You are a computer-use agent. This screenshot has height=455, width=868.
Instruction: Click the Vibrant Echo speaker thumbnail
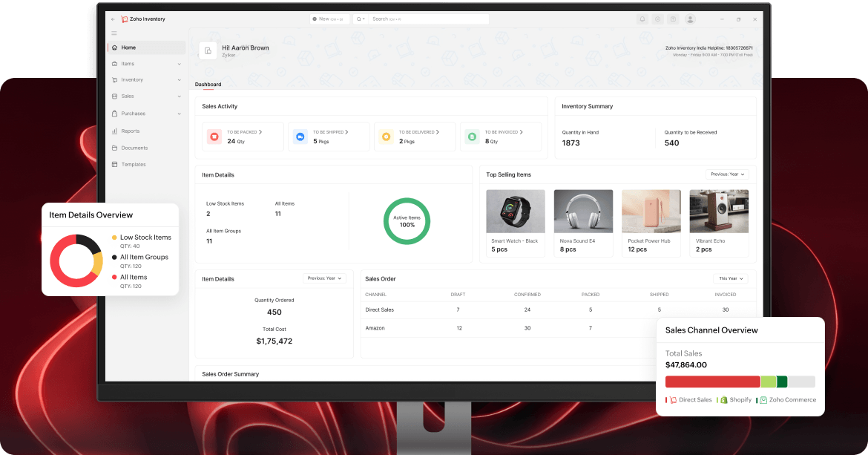(719, 212)
